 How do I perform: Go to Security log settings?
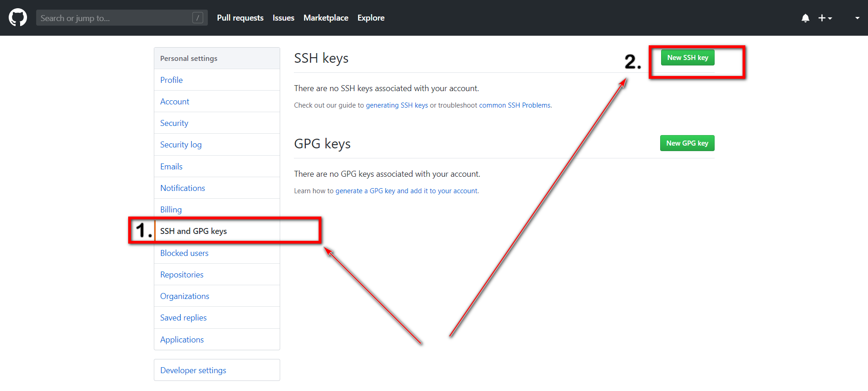click(181, 145)
